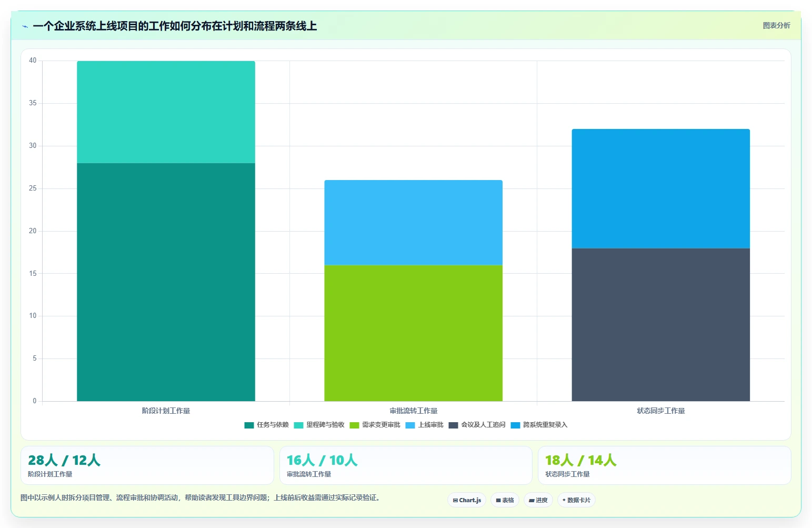Click the 阶段计划工作量 x-axis label
This screenshot has width=812, height=528.
click(x=166, y=411)
